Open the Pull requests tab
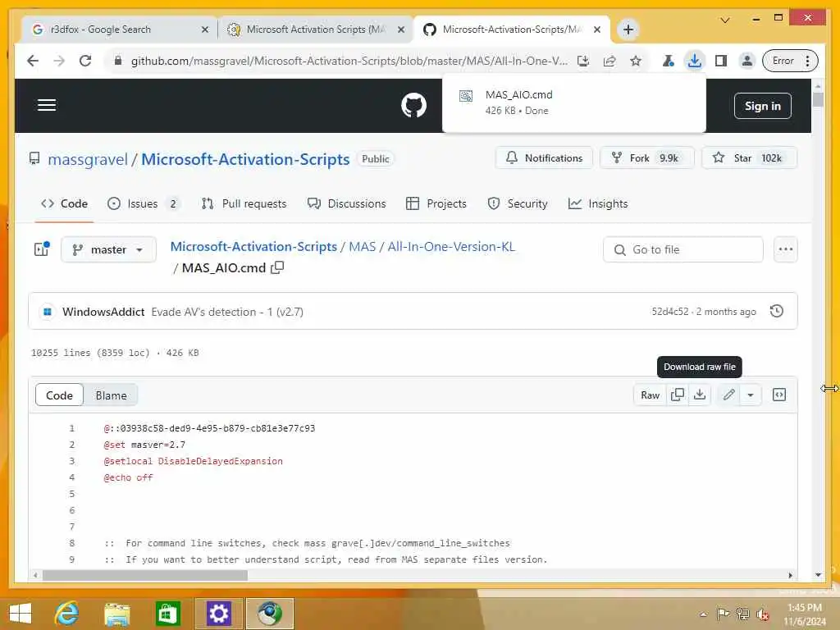Image resolution: width=840 pixels, height=630 pixels. pos(244,203)
